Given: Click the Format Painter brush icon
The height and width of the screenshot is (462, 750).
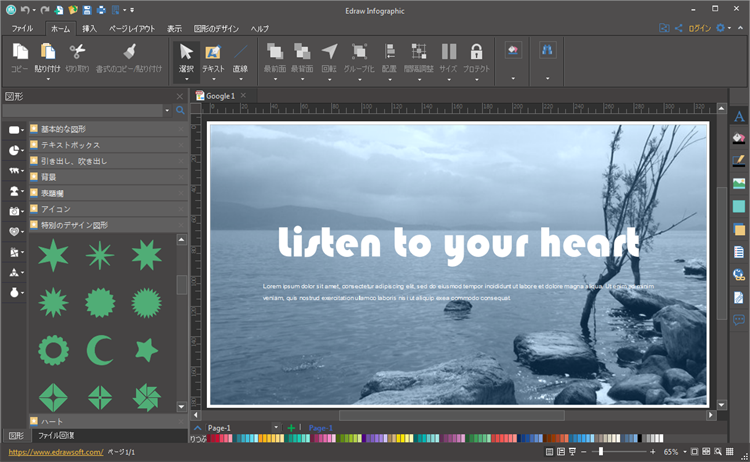Looking at the screenshot, I should (130, 52).
